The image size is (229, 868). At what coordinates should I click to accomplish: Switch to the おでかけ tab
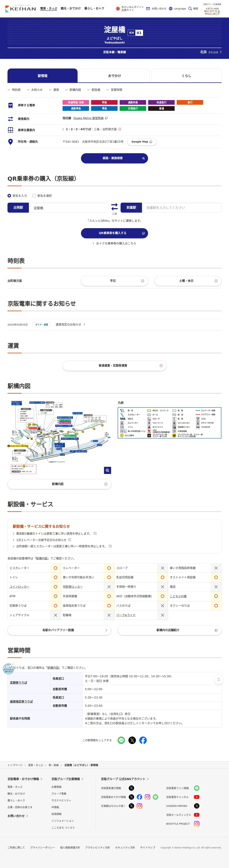tap(114, 76)
